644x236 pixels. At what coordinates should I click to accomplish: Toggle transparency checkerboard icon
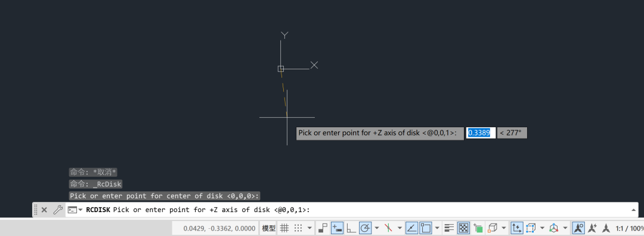click(464, 228)
